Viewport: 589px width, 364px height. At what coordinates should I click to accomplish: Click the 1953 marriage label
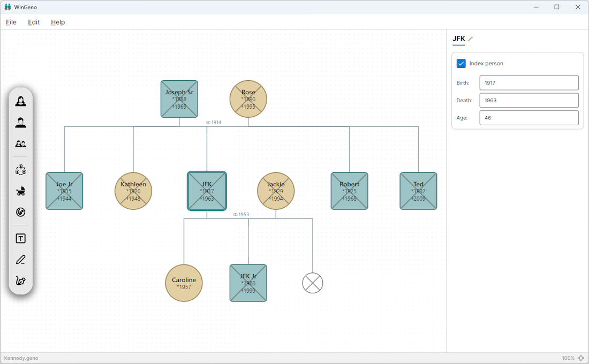point(241,215)
